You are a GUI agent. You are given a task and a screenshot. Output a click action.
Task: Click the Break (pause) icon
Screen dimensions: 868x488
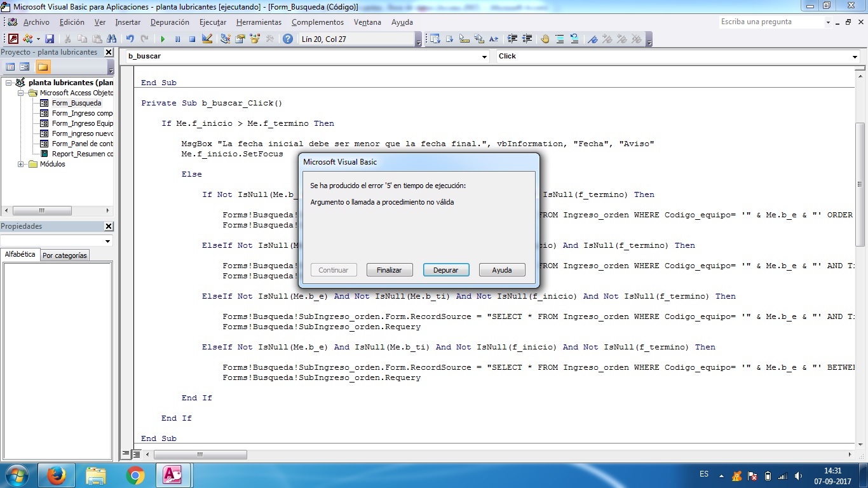177,39
